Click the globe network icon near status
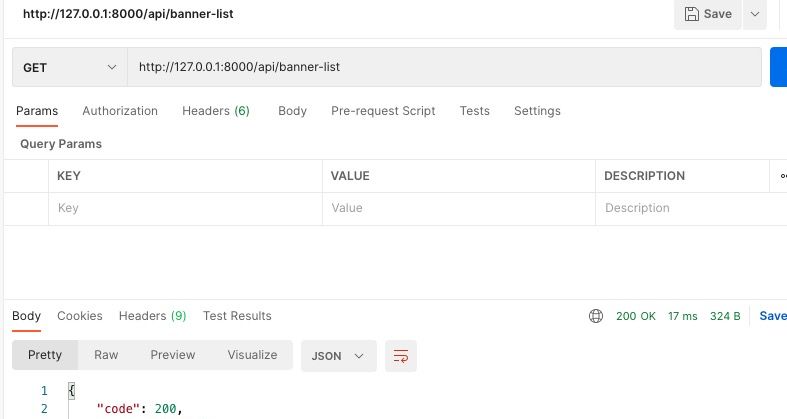Viewport: 787px width, 419px height. [x=596, y=316]
